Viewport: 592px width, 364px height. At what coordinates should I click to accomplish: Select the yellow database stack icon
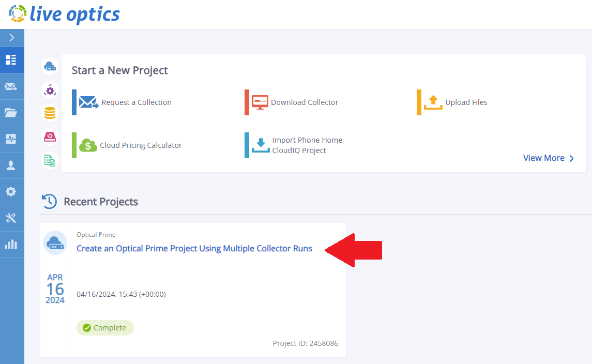coord(50,113)
